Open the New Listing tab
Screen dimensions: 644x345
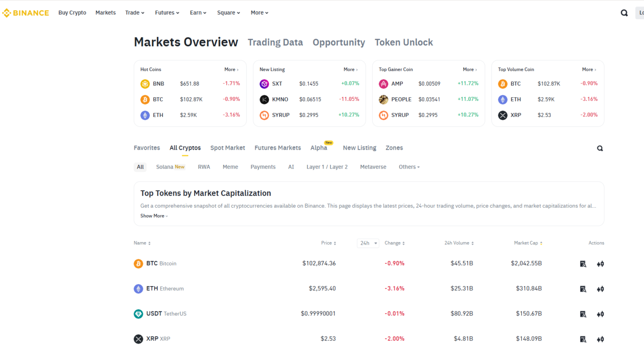pos(360,148)
